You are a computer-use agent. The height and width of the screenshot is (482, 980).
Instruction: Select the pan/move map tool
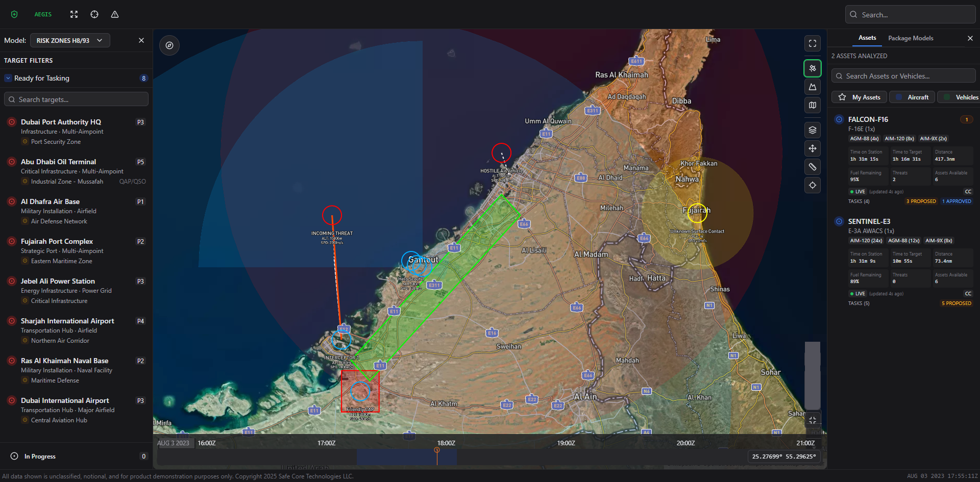tap(813, 148)
